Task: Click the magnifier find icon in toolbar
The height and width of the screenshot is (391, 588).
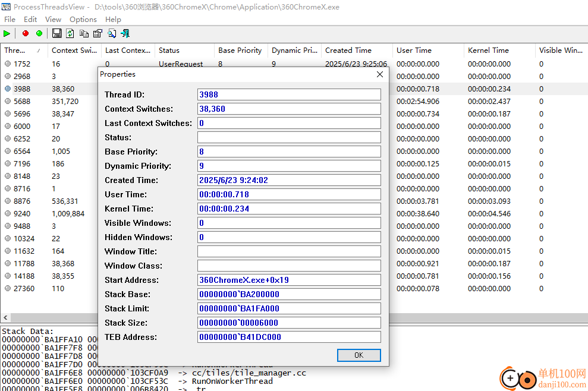Action: pyautogui.click(x=112, y=33)
